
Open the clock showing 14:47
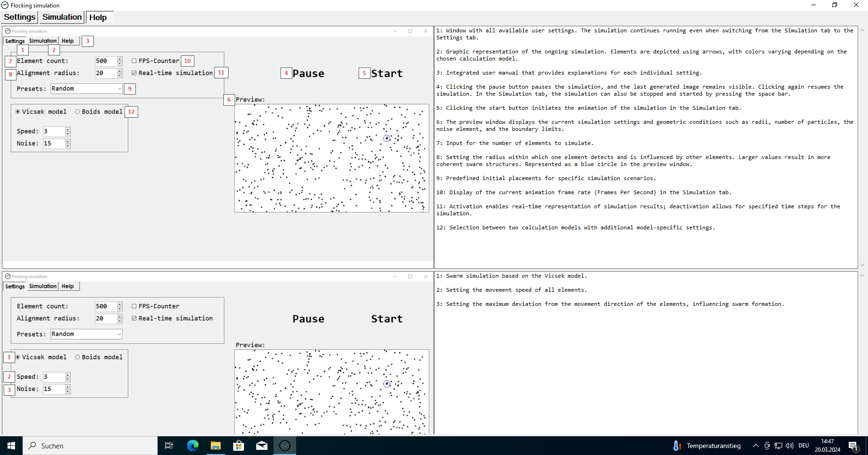828,446
